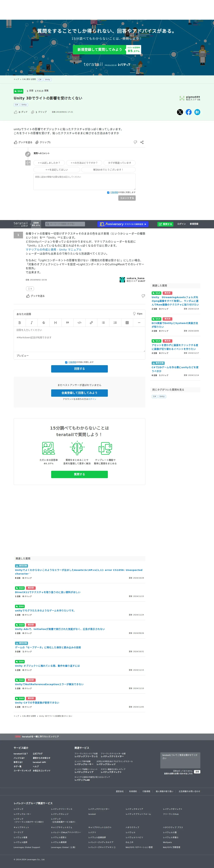Submit your answer with blue 回答する button
The width and height of the screenshot is (214, 868).
point(79,369)
